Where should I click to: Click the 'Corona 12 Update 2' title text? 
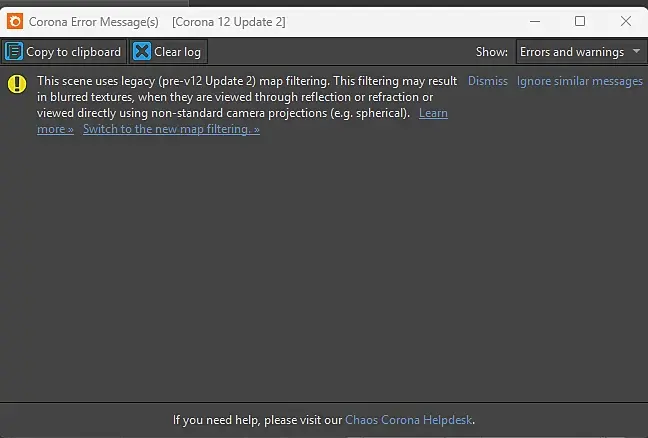coord(229,22)
